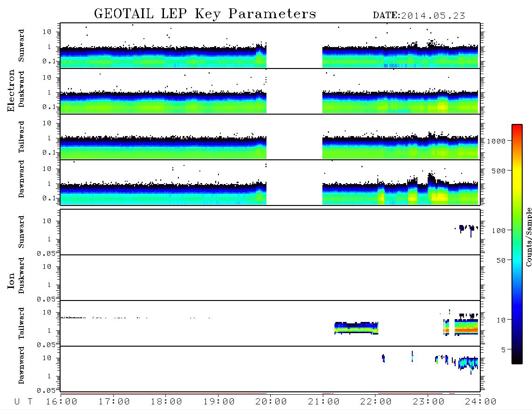Click the "100" color bar tick label
532x410 pixels.
[498, 231]
